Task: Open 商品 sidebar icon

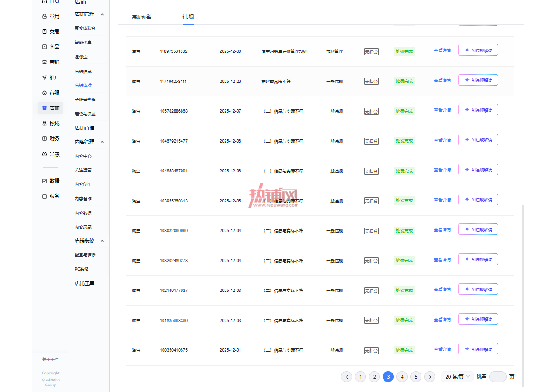Action: [x=50, y=47]
